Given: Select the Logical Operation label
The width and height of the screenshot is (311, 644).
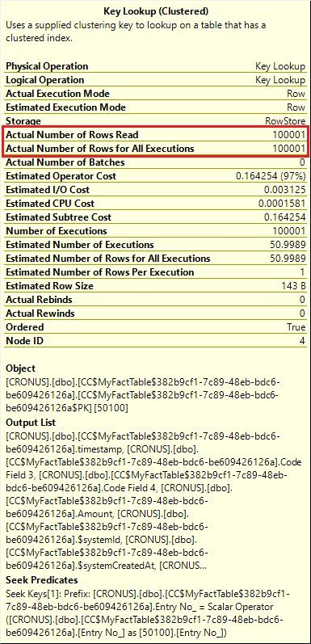Looking at the screenshot, I should tap(44, 80).
